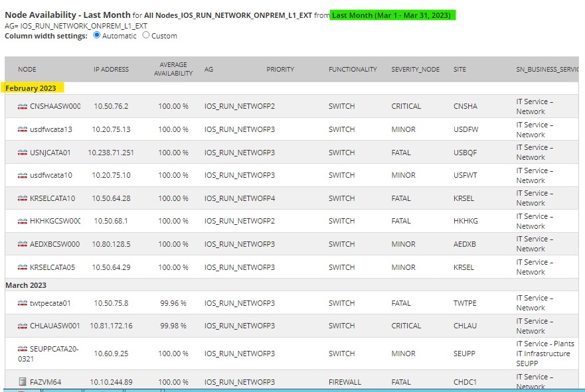The width and height of the screenshot is (585, 392).
Task: Sort by the FUNCTIONALITY column header
Action: [353, 69]
